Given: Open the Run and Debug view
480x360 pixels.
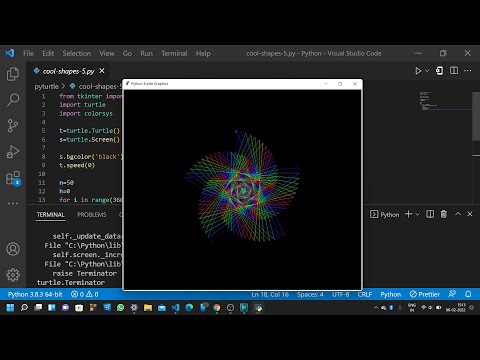Looking at the screenshot, I should pyautogui.click(x=13, y=152).
